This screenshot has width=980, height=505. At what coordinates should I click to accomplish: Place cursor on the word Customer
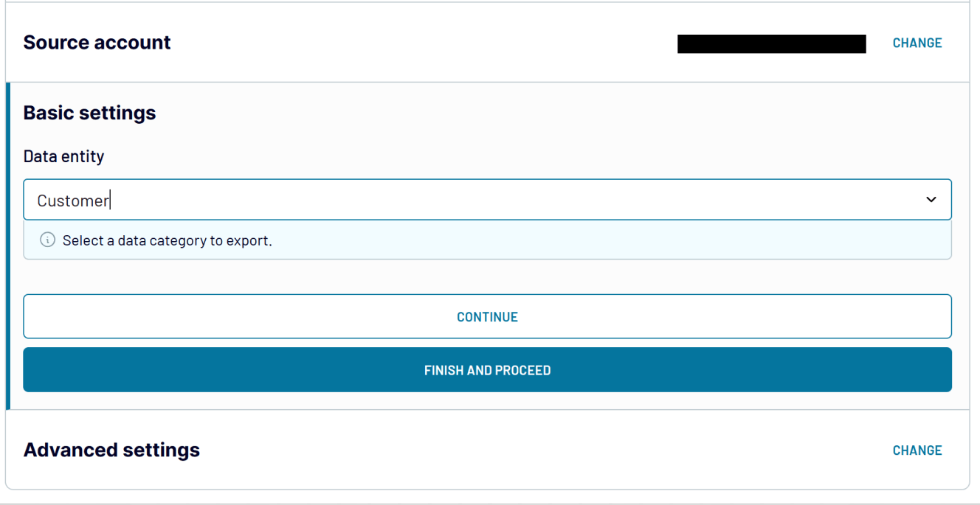click(73, 201)
